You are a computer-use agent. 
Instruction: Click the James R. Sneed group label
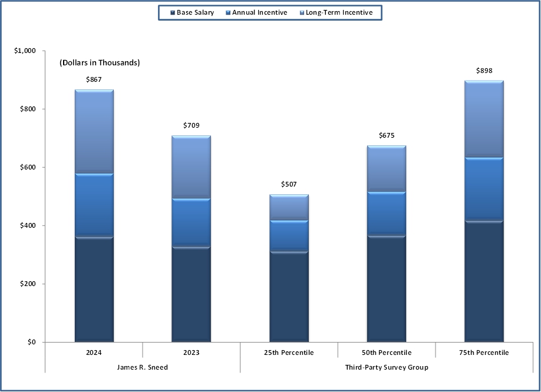pyautogui.click(x=142, y=367)
